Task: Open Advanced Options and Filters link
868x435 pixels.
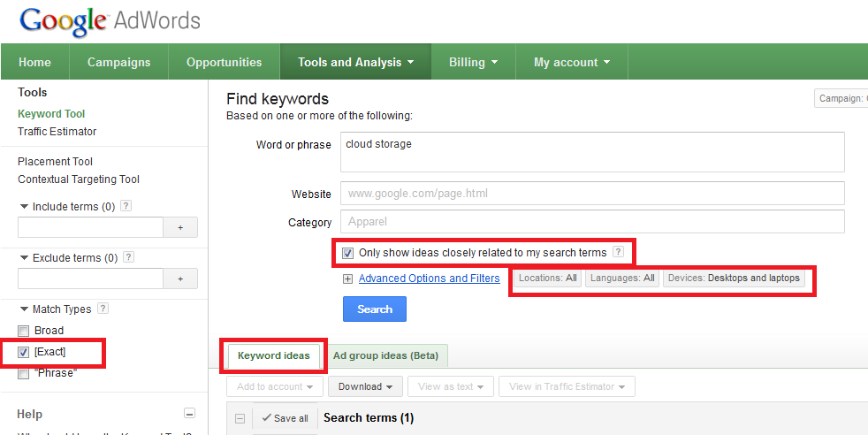Action: tap(429, 279)
